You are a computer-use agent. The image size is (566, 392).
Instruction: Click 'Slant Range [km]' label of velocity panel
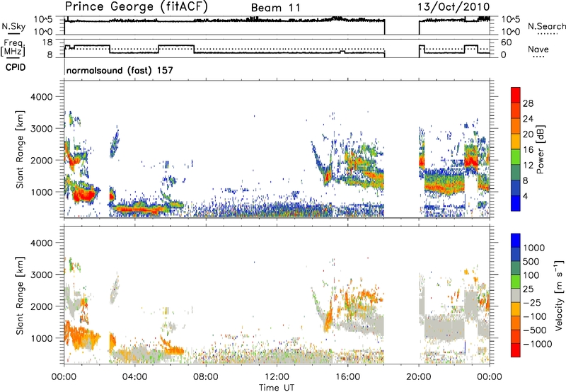[x=21, y=295]
